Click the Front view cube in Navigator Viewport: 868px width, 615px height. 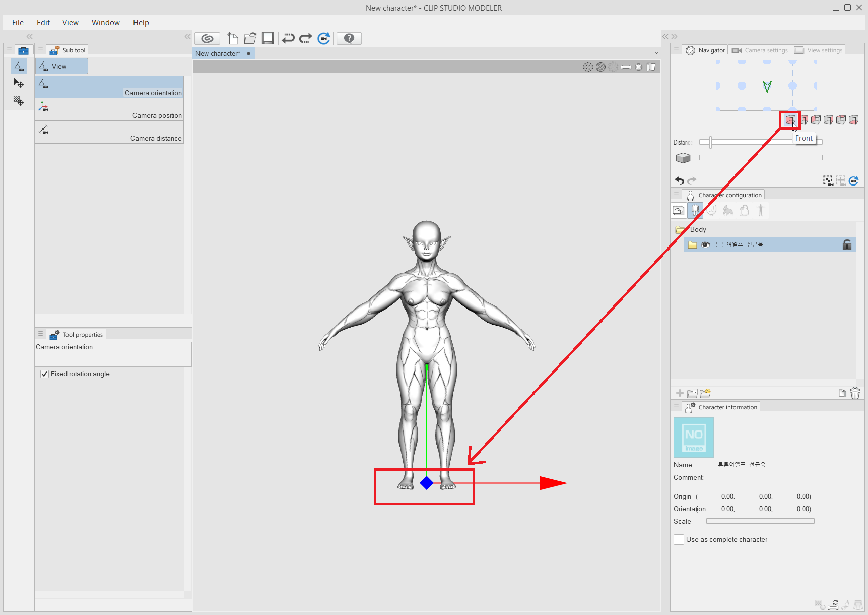(x=790, y=119)
